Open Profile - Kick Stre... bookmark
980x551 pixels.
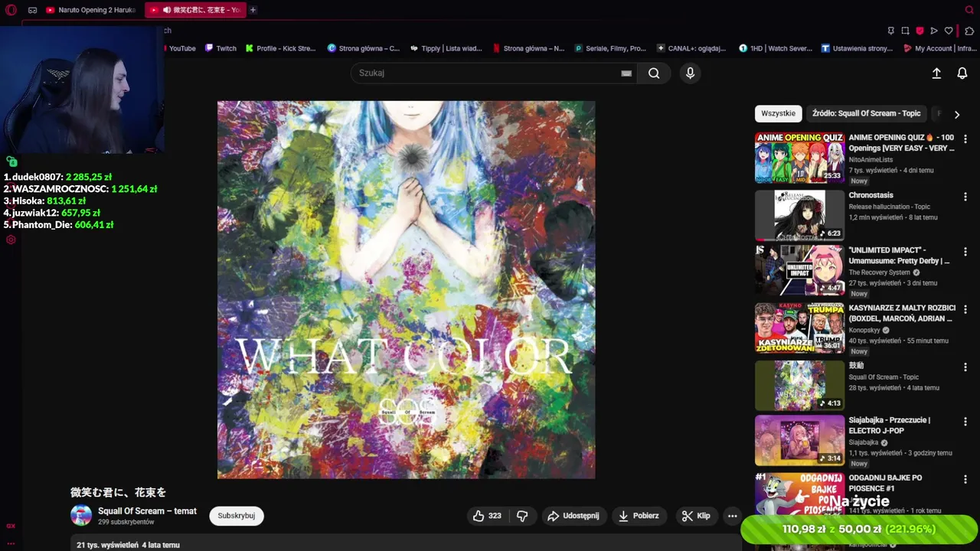280,48
